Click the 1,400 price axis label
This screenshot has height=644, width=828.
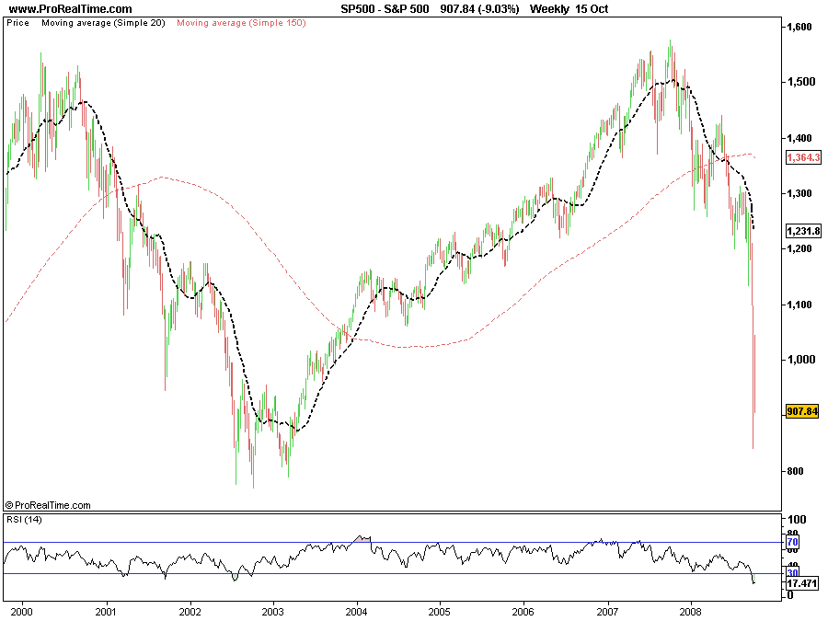pos(799,138)
